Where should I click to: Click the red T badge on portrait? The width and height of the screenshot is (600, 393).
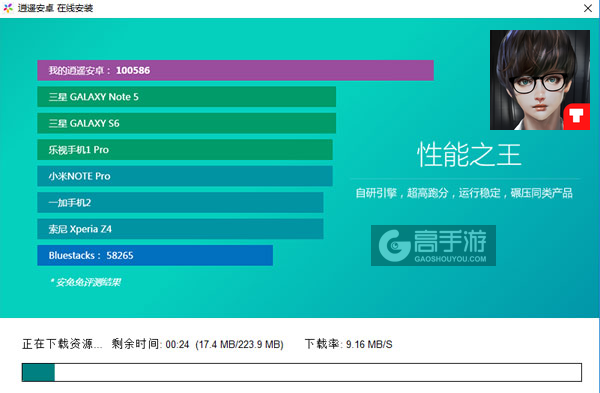pyautogui.click(x=576, y=116)
